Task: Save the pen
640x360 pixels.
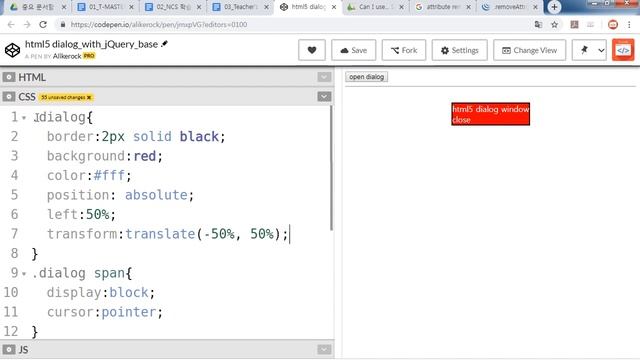Action: (353, 50)
